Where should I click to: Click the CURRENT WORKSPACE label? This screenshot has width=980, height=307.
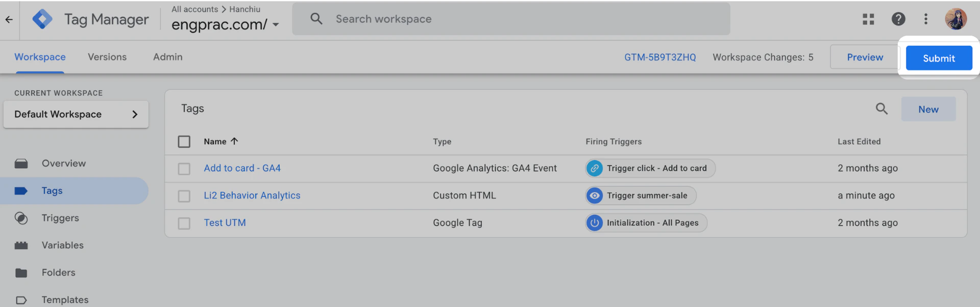(x=58, y=93)
